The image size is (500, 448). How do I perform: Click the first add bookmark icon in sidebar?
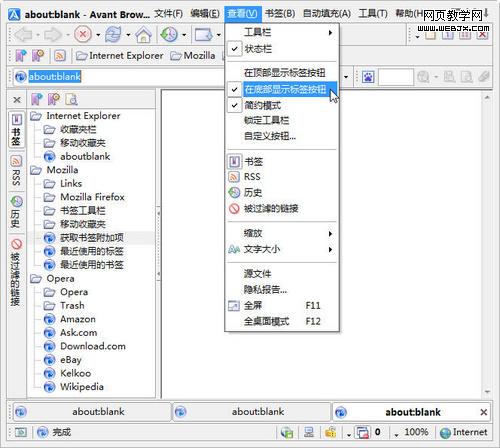click(x=37, y=99)
